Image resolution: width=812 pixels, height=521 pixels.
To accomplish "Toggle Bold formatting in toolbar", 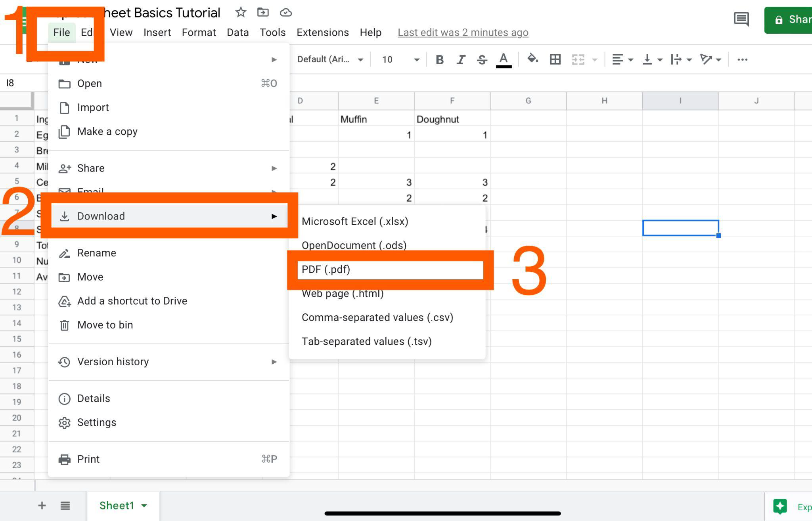I will pos(439,60).
